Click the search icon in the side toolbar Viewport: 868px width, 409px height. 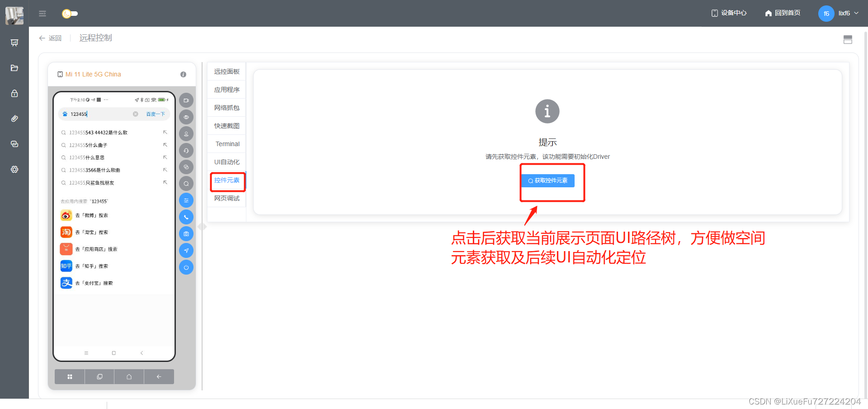(x=186, y=184)
